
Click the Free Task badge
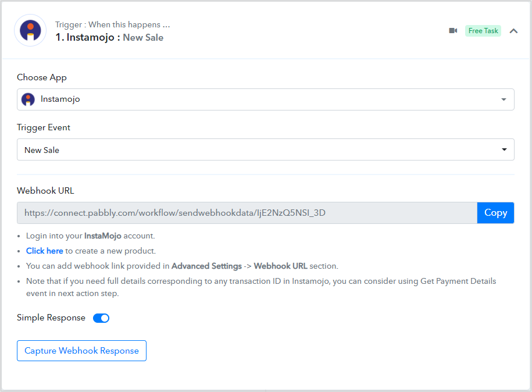[x=483, y=31]
